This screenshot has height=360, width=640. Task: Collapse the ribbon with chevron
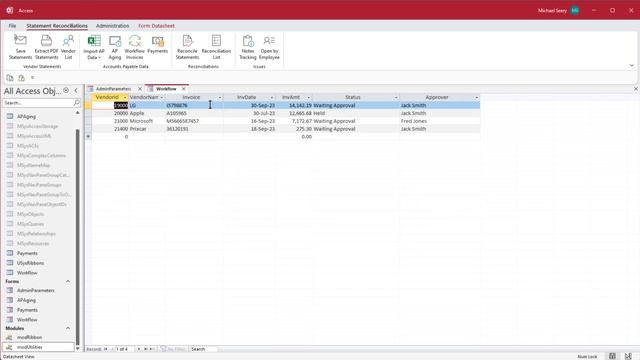click(x=631, y=65)
